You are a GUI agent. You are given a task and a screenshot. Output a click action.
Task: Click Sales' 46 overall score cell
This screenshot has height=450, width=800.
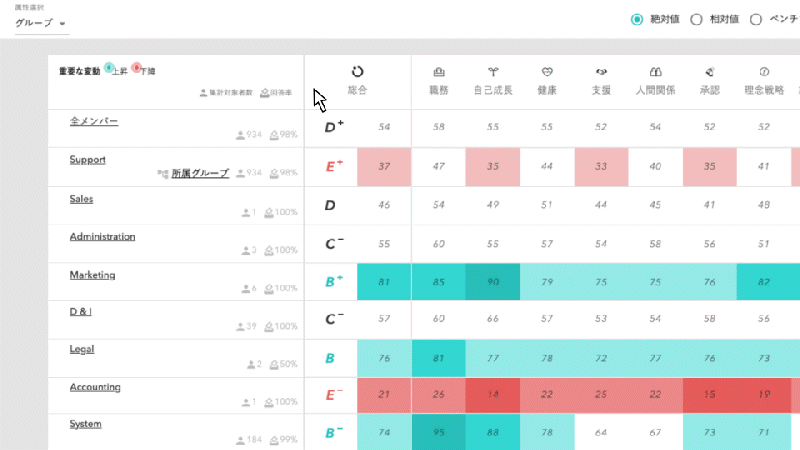384,205
